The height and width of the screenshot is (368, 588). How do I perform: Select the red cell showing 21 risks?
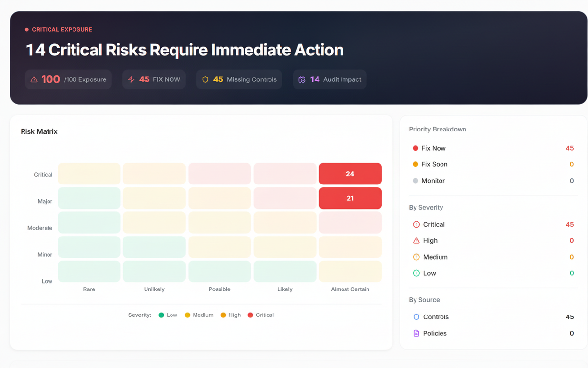click(x=350, y=198)
